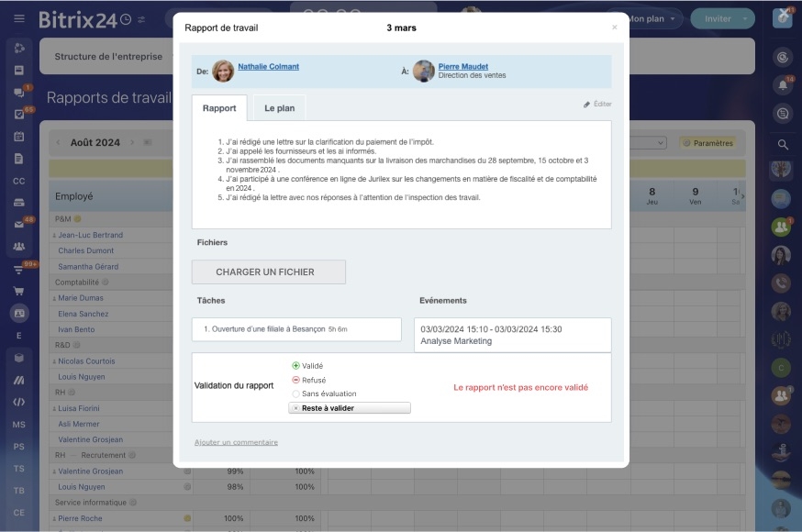802x532 pixels.
Task: Open the code brackets sidebar icon
Action: (x=19, y=402)
